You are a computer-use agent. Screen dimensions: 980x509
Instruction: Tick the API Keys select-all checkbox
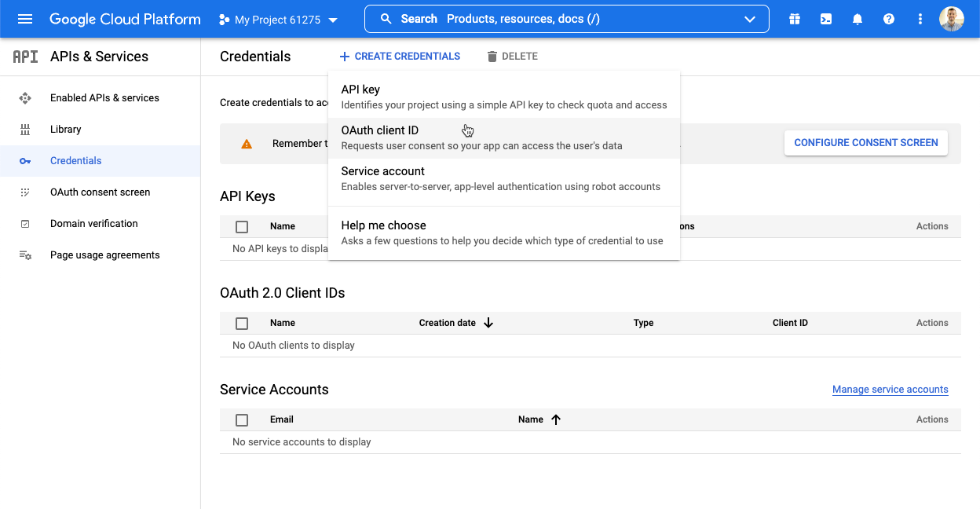[x=242, y=226]
